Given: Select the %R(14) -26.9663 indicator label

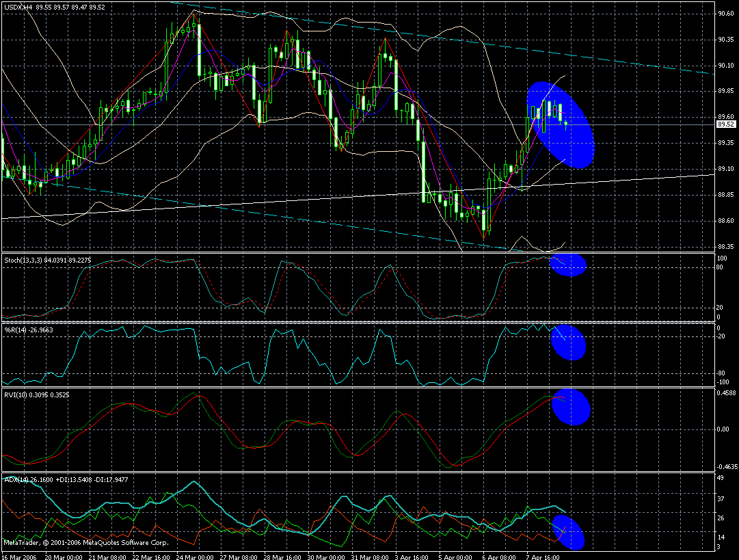Looking at the screenshot, I should (x=28, y=330).
